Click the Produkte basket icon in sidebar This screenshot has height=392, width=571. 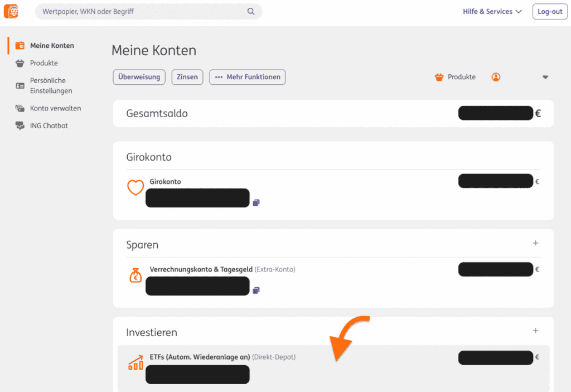point(20,63)
